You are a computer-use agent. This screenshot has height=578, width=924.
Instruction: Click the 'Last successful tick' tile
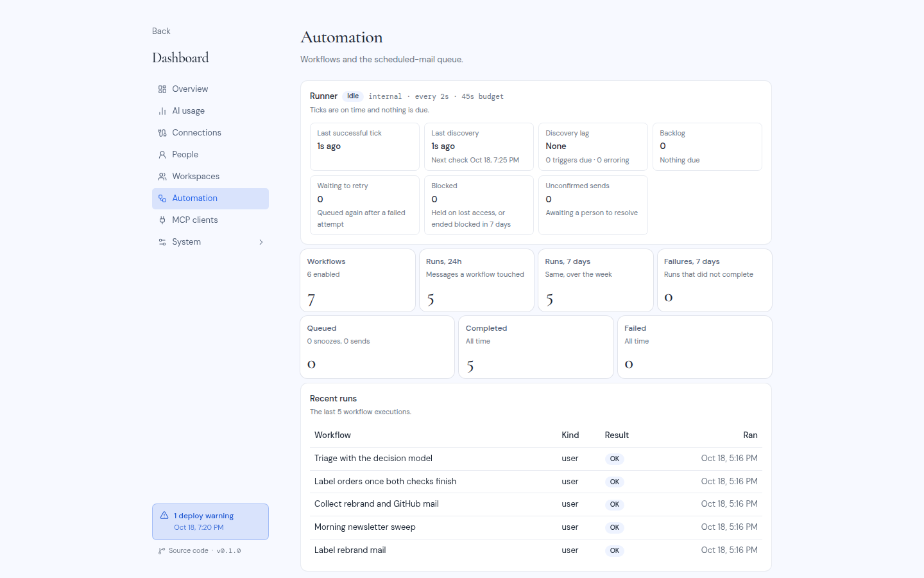tap(364, 147)
